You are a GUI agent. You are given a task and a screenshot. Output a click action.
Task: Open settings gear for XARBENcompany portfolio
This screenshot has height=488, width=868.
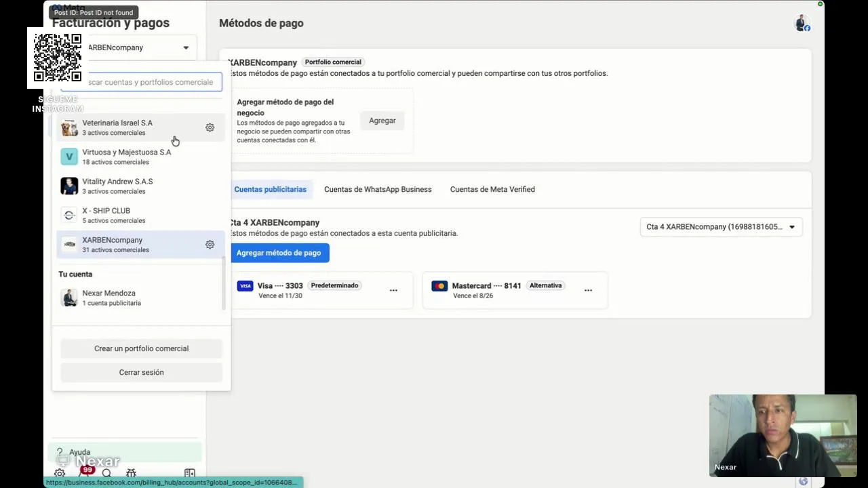point(210,245)
